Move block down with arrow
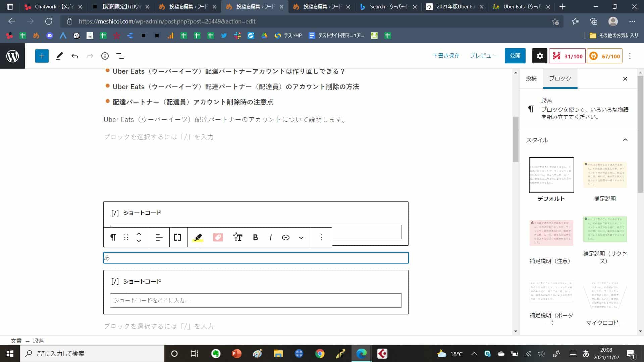The height and width of the screenshot is (362, 644). (139, 241)
